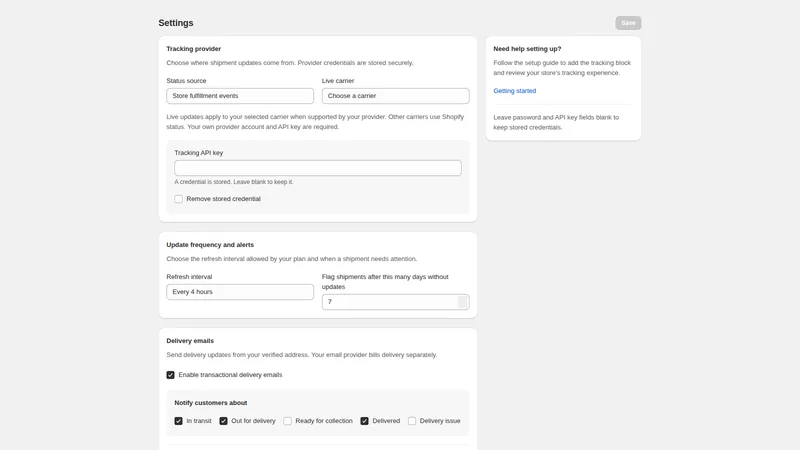
Task: Uncheck In transit notification
Action: tap(179, 421)
